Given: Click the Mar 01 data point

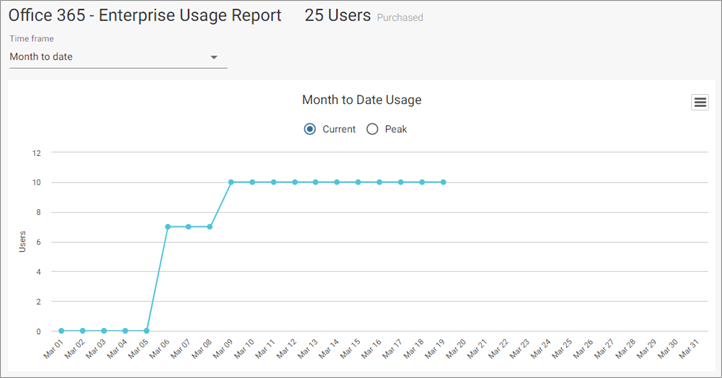Looking at the screenshot, I should 61,331.
